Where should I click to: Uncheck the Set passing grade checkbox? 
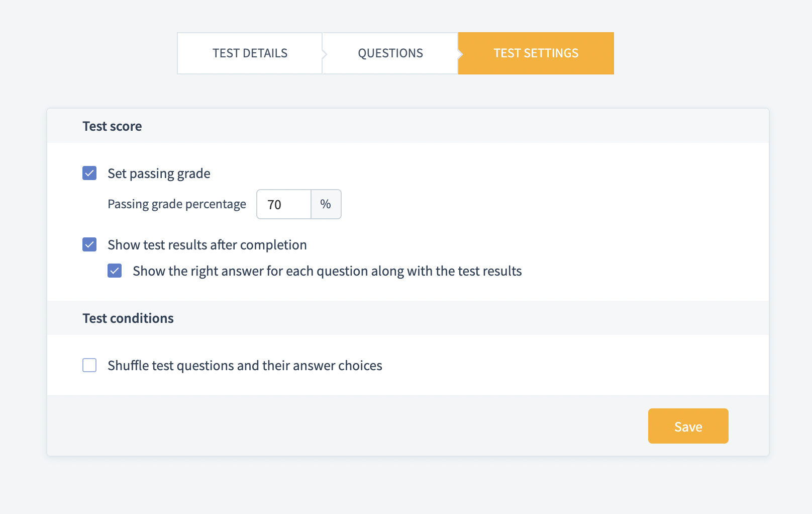[x=89, y=174]
